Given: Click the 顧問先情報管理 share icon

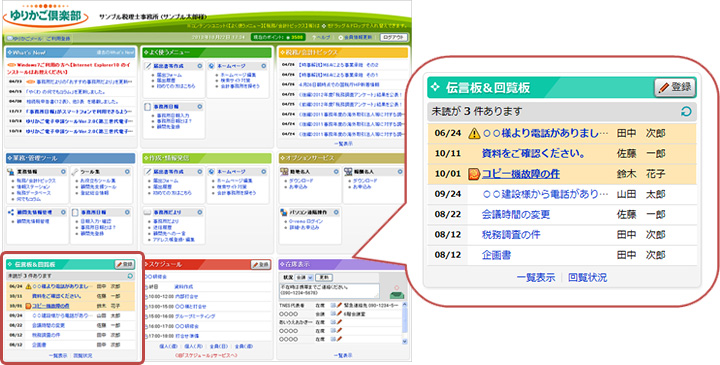Looking at the screenshot, I should point(11,212).
